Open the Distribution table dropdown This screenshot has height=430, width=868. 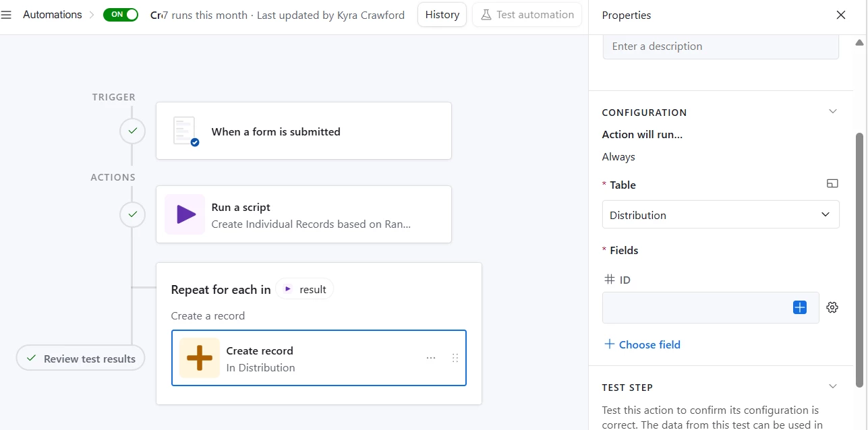pos(720,215)
